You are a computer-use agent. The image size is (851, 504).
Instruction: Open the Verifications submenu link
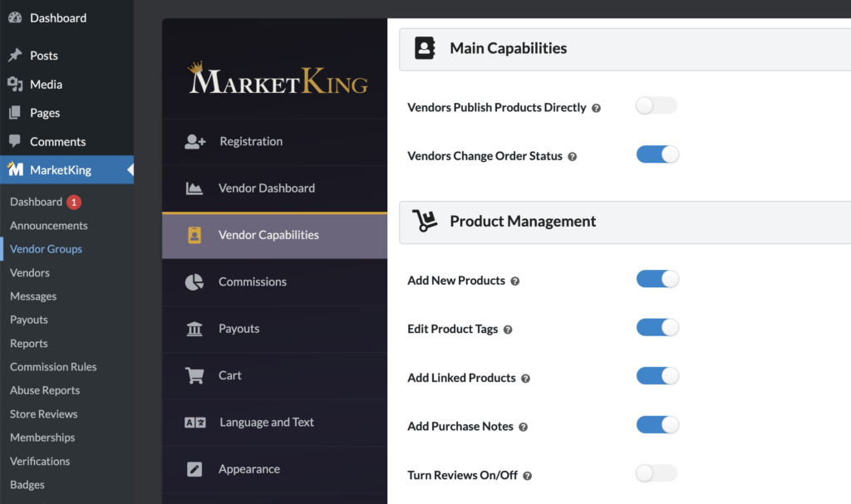pyautogui.click(x=40, y=461)
